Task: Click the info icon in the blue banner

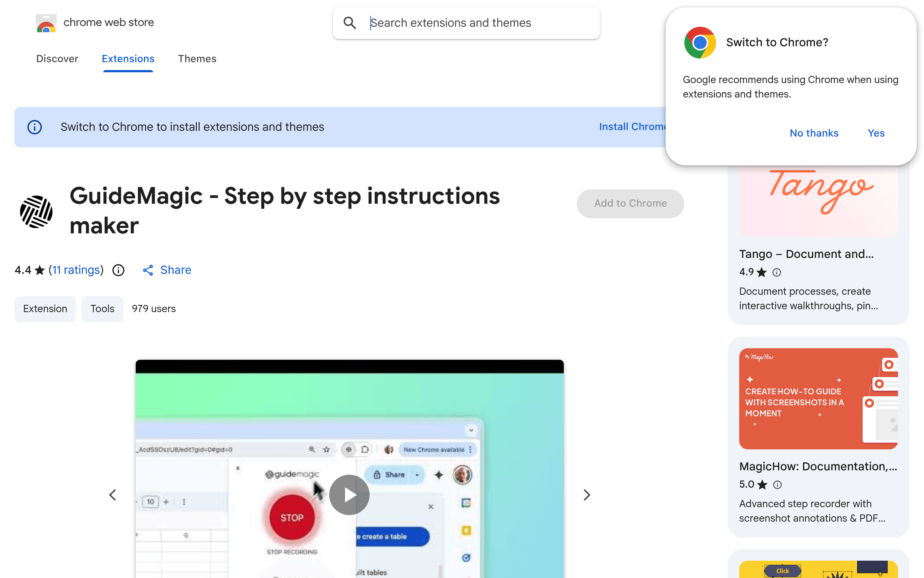Action: pyautogui.click(x=34, y=127)
